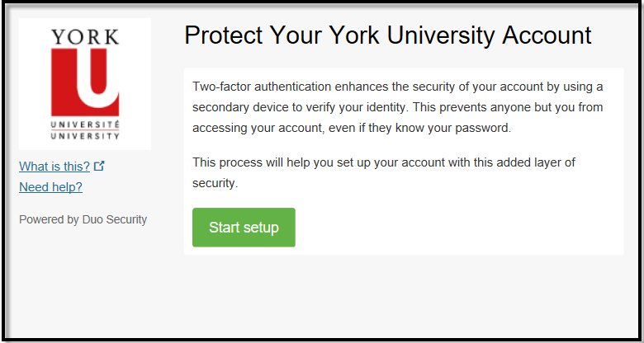Click the green Start setup button
The image size is (644, 343).
(x=244, y=228)
